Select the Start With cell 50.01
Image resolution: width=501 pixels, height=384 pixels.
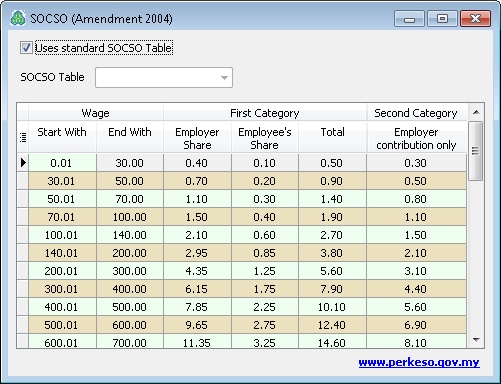point(62,199)
